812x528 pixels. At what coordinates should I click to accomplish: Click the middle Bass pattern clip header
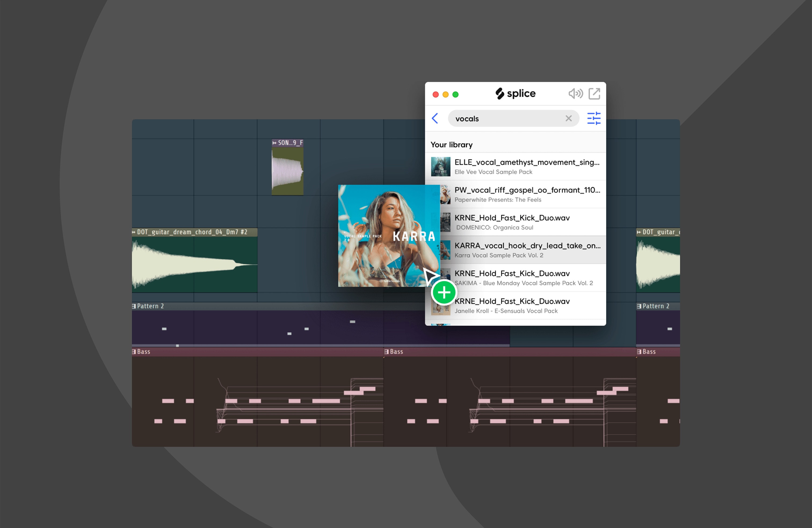coord(396,351)
